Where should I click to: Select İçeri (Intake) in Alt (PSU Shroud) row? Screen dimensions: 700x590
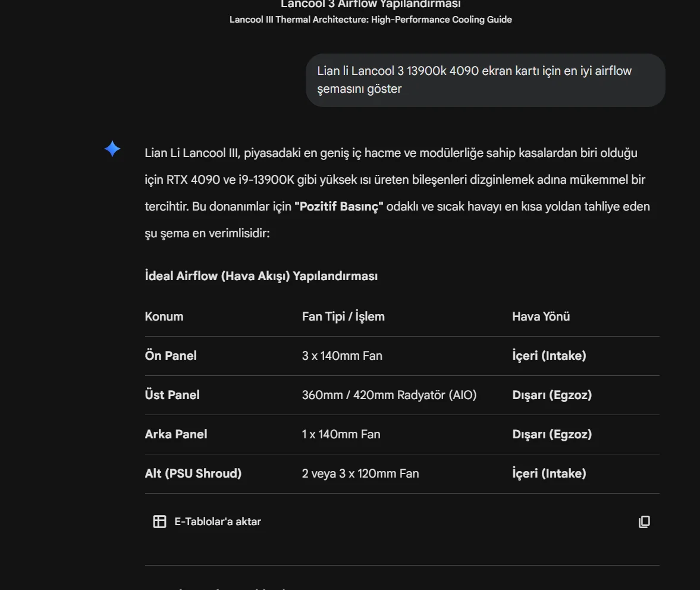[549, 473]
